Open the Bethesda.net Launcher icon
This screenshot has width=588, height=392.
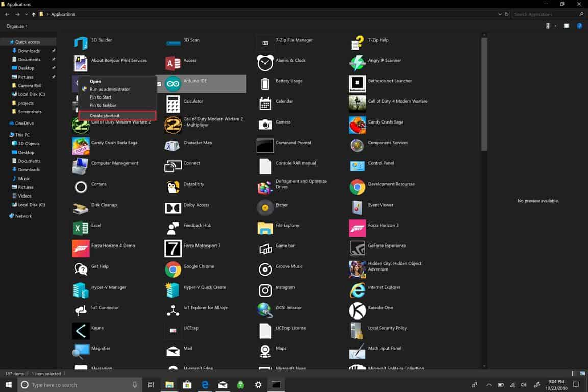[357, 83]
